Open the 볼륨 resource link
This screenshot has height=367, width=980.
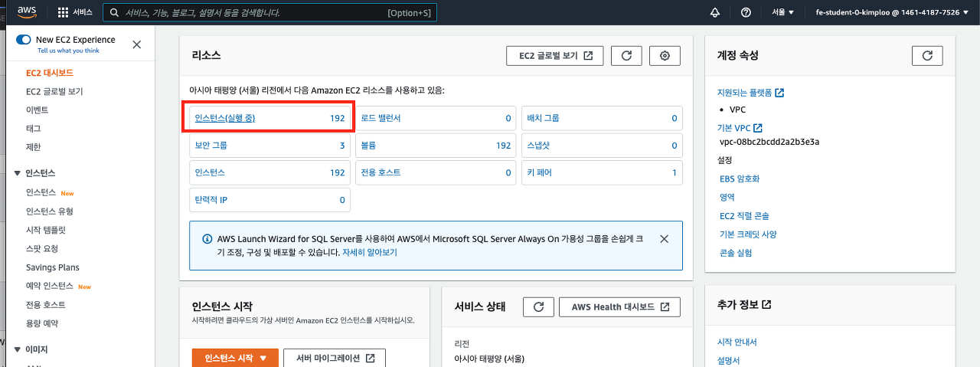(x=369, y=145)
